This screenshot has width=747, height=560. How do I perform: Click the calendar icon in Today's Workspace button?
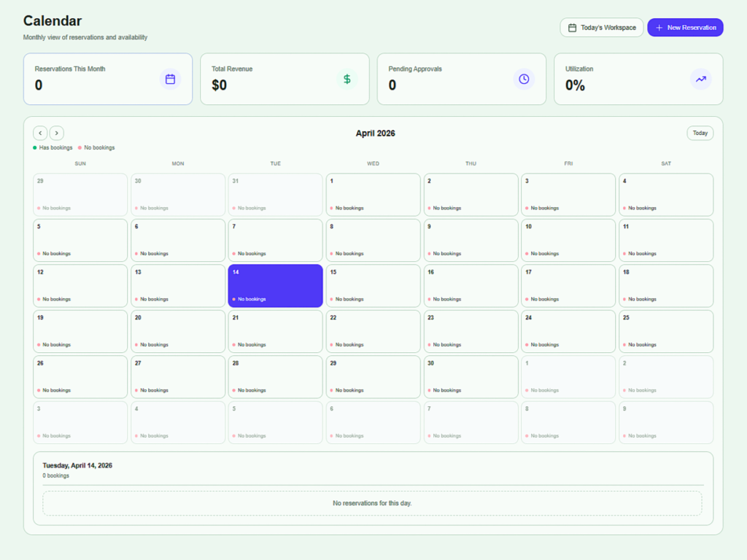(573, 28)
